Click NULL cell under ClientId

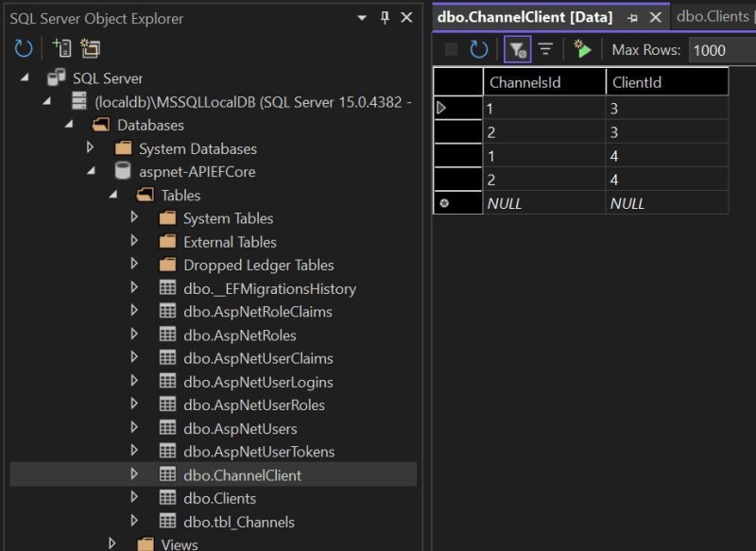tap(667, 203)
